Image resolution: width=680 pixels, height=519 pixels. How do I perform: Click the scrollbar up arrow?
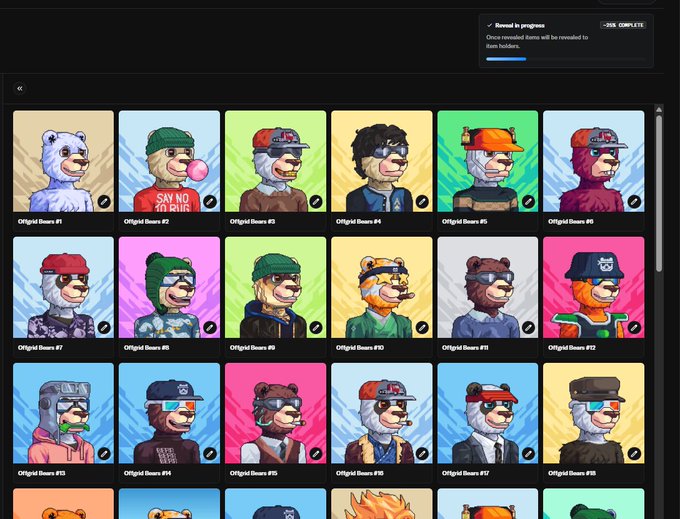click(659, 109)
